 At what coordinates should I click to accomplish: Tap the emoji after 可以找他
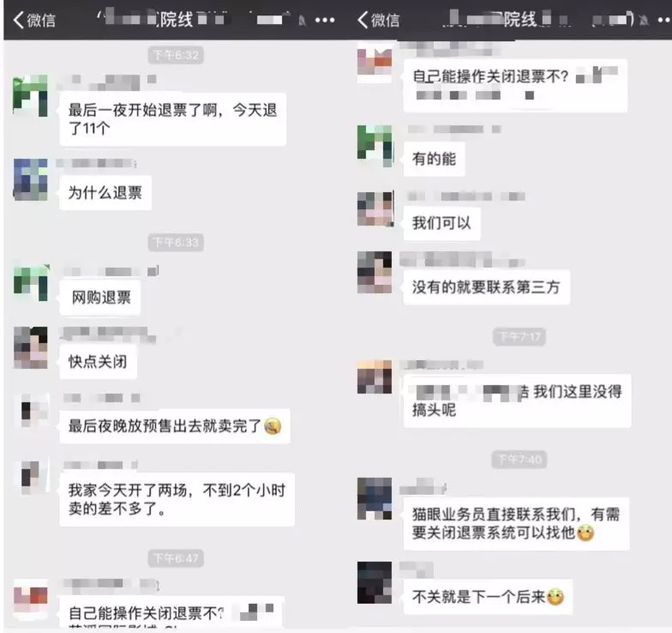point(585,534)
